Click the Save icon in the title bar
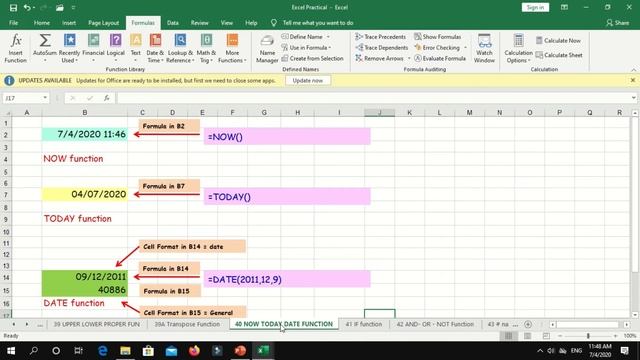Viewport: 640px width, 360px height. click(x=13, y=7)
